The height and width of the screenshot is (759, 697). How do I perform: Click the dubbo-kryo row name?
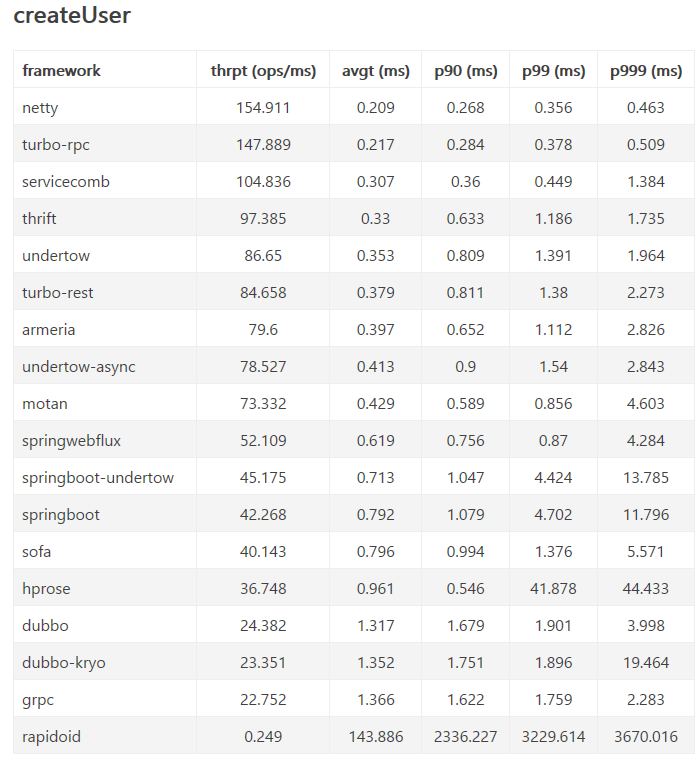tap(64, 663)
